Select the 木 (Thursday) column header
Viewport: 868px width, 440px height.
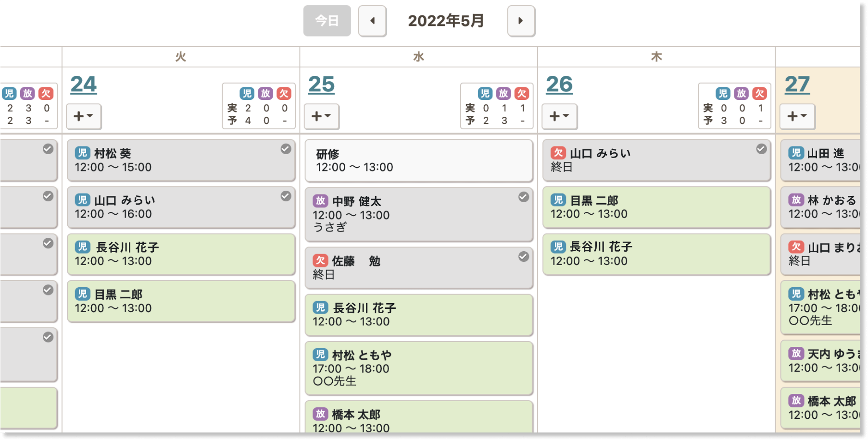(656, 57)
